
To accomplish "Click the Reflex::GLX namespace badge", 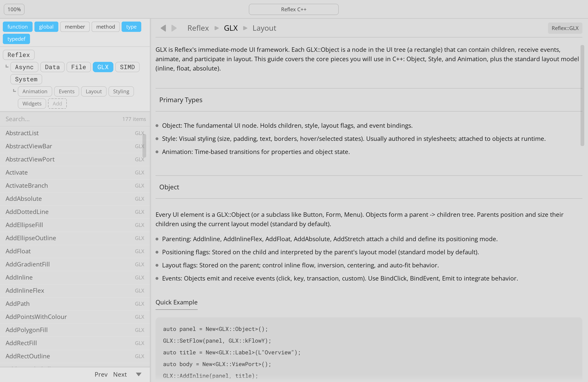I will (x=565, y=28).
